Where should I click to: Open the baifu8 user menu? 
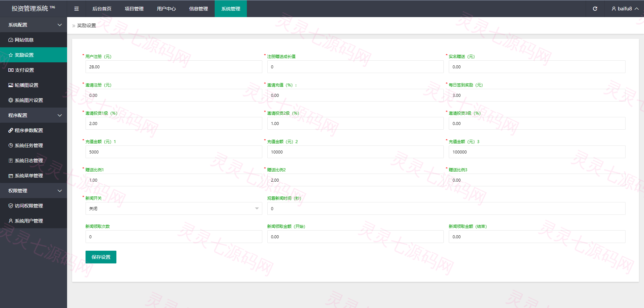point(625,9)
